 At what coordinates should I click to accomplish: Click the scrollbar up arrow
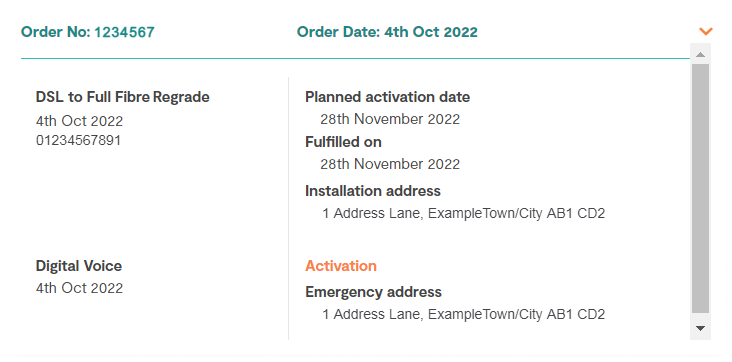pos(700,54)
